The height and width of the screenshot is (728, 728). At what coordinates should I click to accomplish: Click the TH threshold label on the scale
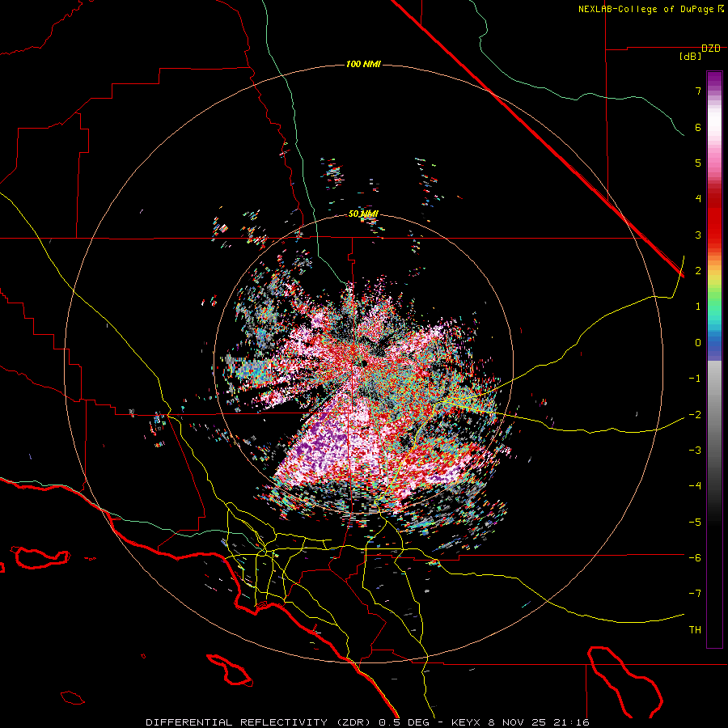coord(695,630)
